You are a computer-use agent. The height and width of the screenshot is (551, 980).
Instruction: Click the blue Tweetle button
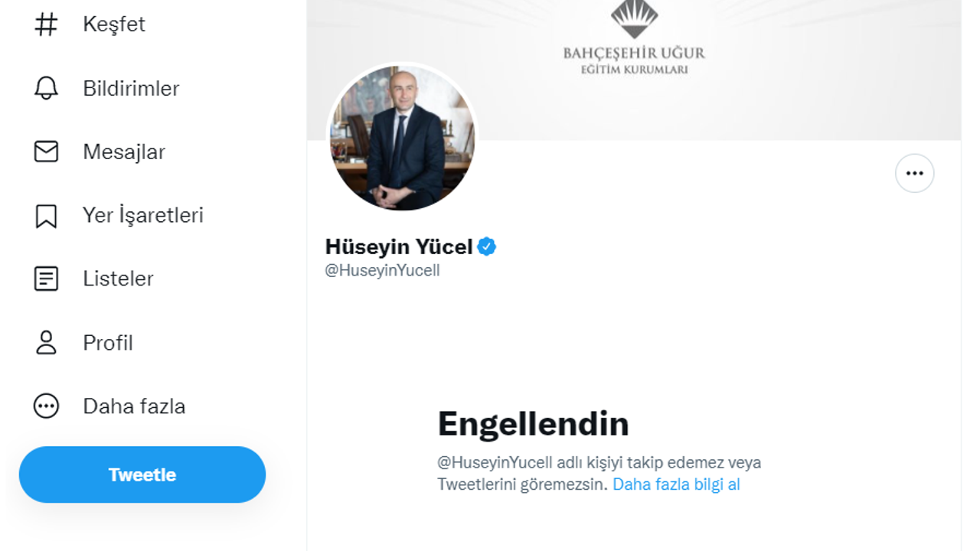coord(142,474)
